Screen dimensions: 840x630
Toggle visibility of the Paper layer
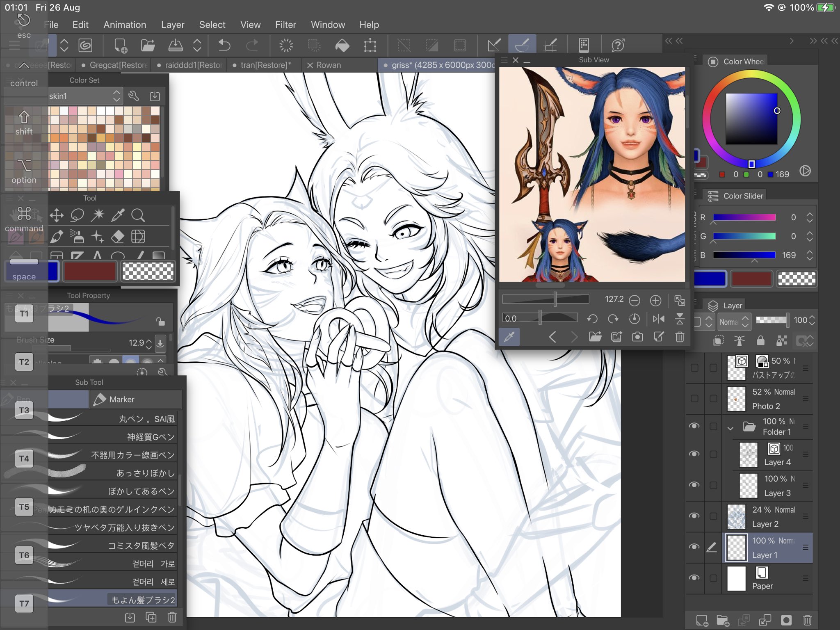(695, 578)
